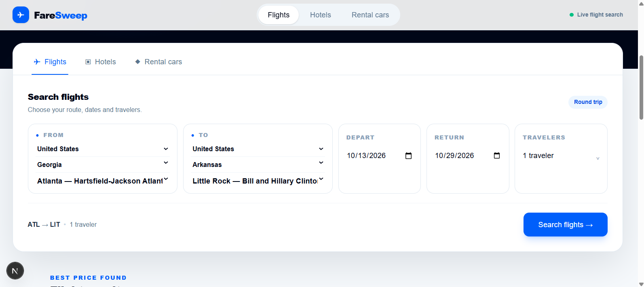Screen dimensions: 644x287
Task: Select Hotels in the top navigation pill
Action: pyautogui.click(x=321, y=15)
